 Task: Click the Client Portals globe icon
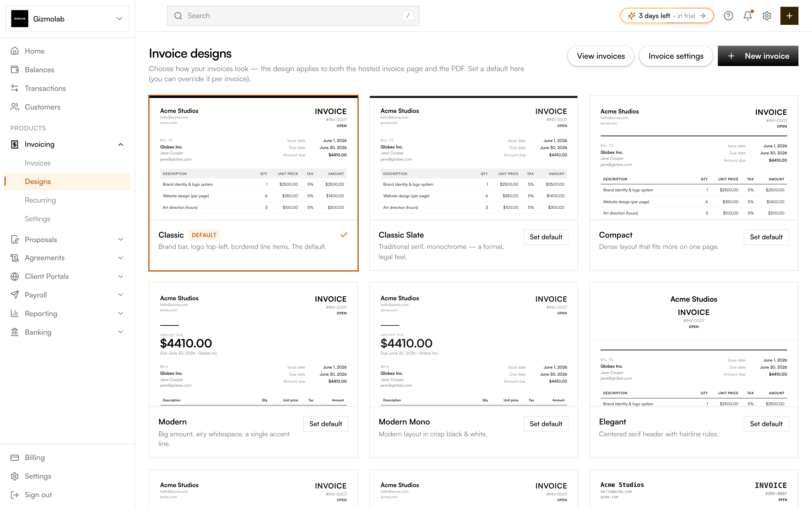(14, 276)
